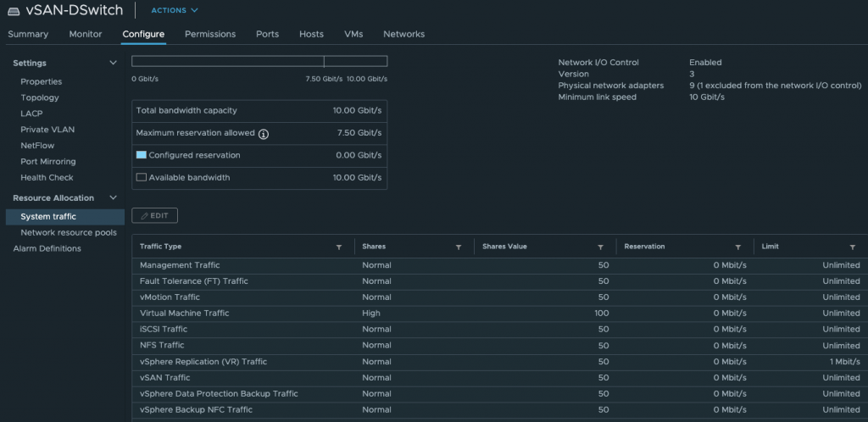Click the 1 Mbit/s limit cell

(845, 362)
